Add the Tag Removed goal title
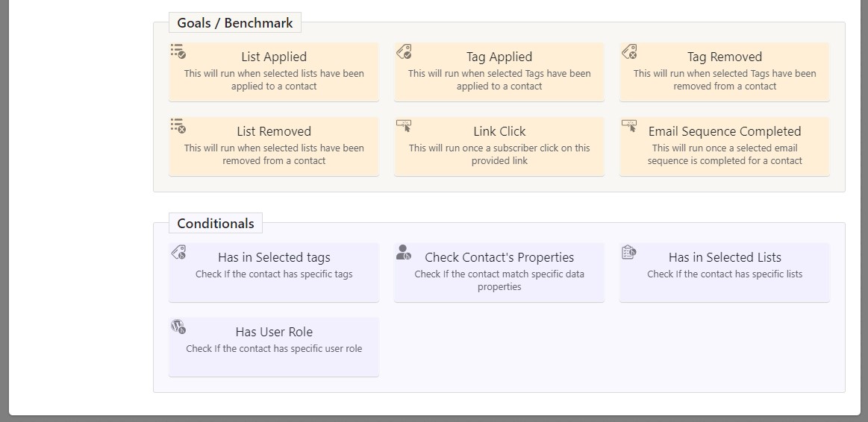Image resolution: width=868 pixels, height=422 pixels. click(x=725, y=57)
